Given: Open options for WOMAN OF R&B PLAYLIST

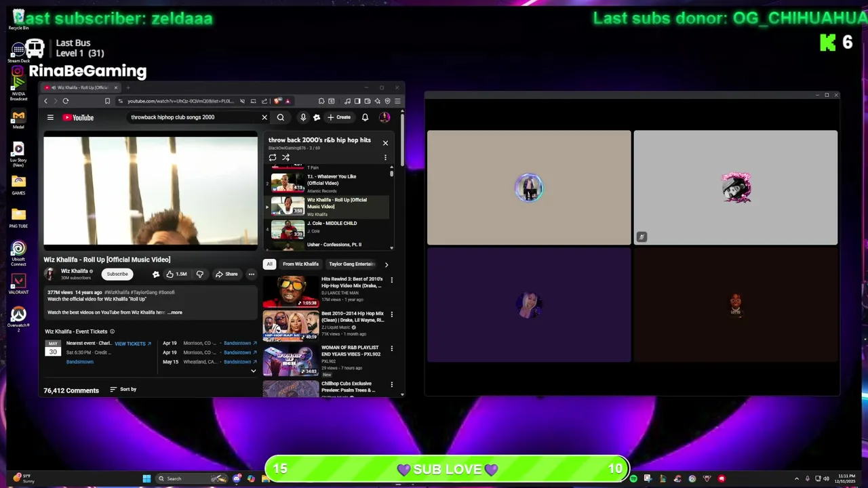Looking at the screenshot, I should click(391, 348).
